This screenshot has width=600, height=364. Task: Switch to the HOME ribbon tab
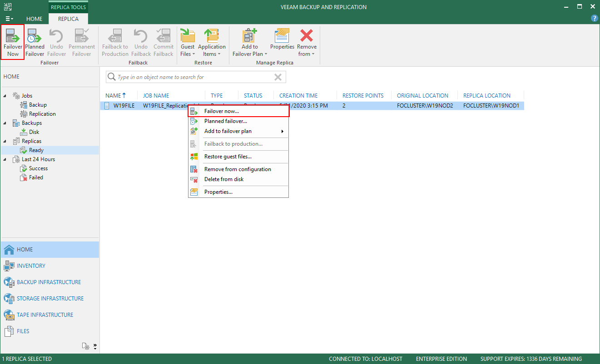(35, 19)
